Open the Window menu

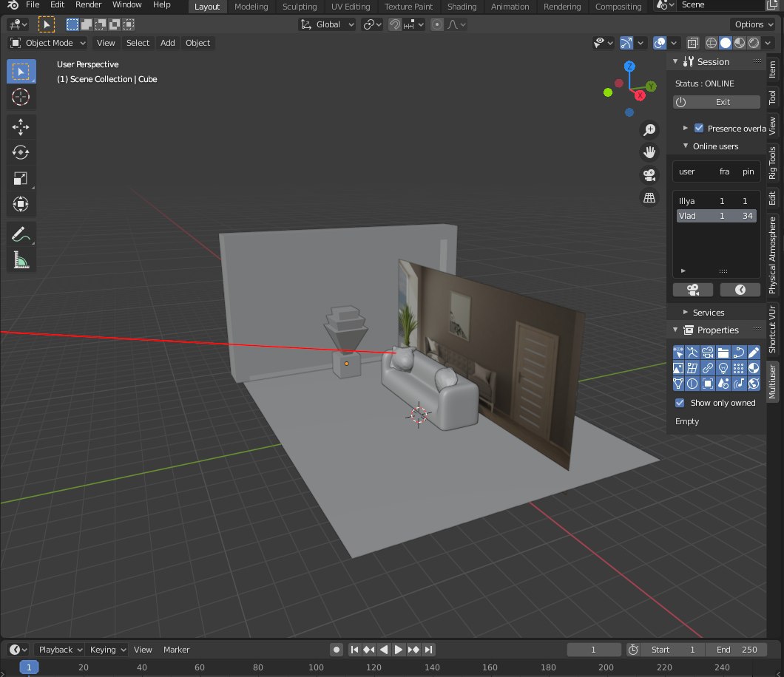click(x=126, y=5)
